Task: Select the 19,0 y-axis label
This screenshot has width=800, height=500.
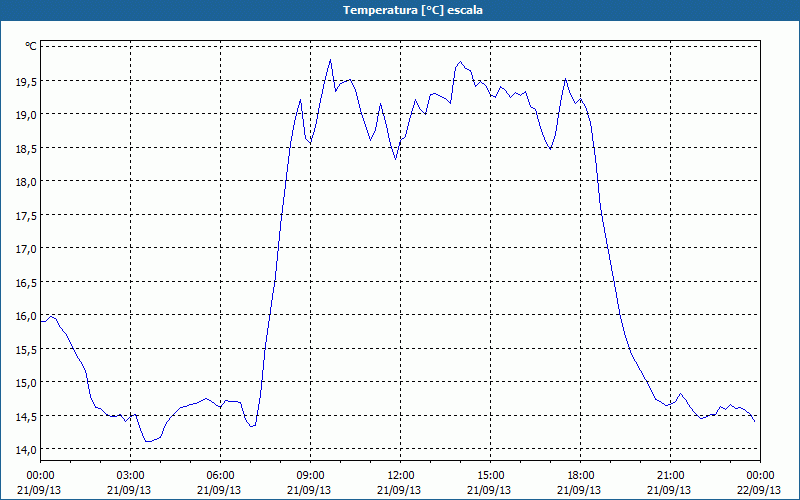Action: (26, 114)
